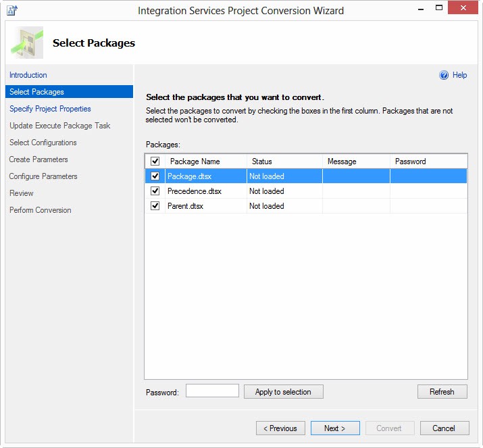Select the Parent.dtsx row name
Viewport: 483px width, 448px height.
185,206
